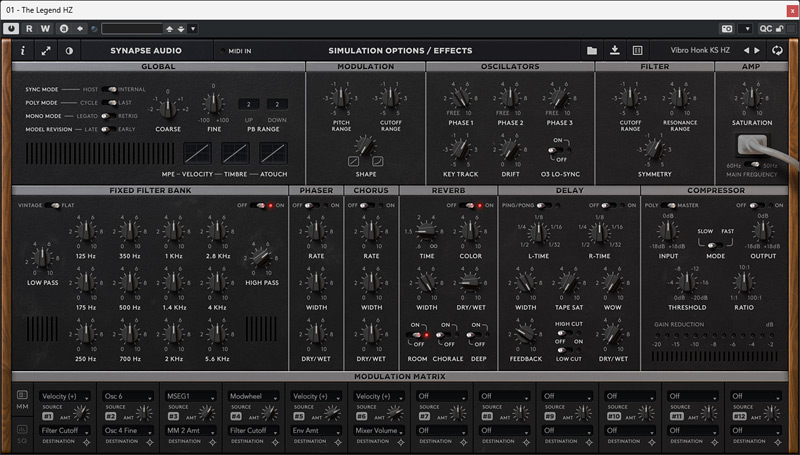Click the Simulation Options / Effects title
This screenshot has height=455, width=800.
pyautogui.click(x=400, y=50)
